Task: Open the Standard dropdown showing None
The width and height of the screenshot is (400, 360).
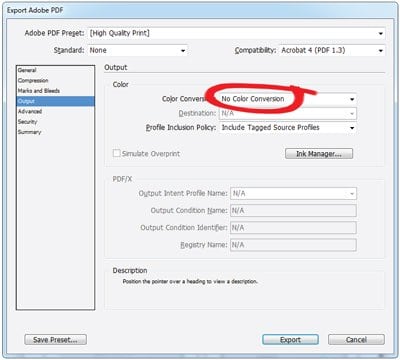Action: [137, 50]
